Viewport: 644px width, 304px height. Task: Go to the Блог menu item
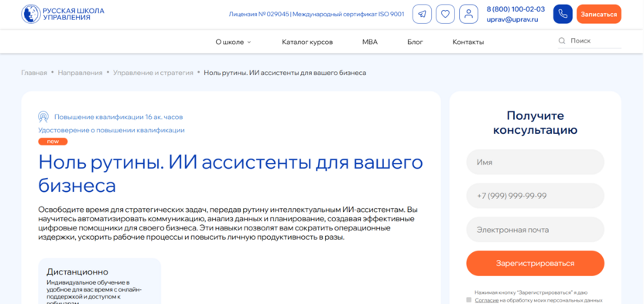pyautogui.click(x=415, y=42)
